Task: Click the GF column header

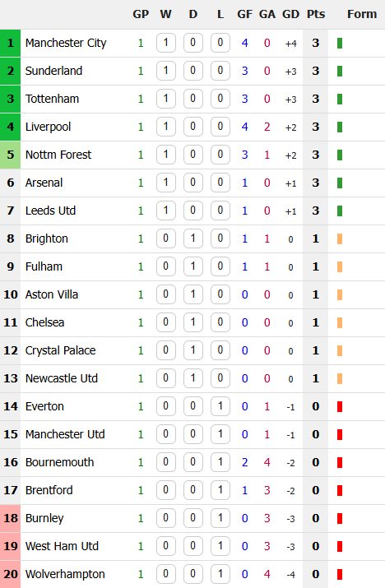Action: 244,14
